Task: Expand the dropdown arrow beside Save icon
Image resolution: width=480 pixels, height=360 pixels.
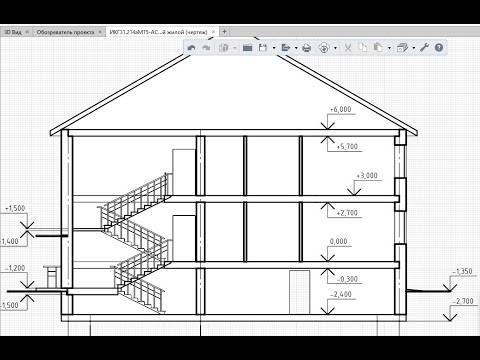Action: coord(274,48)
